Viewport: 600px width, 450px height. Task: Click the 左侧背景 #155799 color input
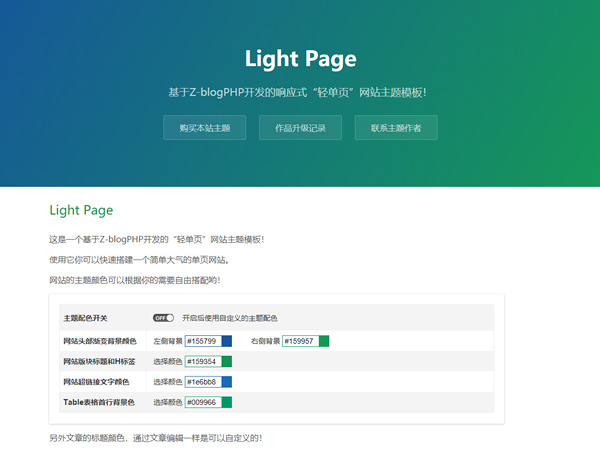(x=202, y=341)
